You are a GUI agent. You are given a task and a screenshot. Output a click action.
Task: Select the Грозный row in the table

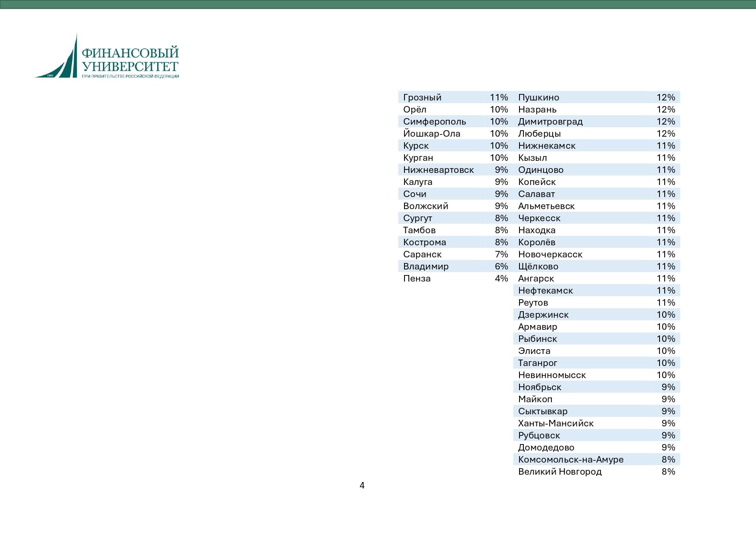[456, 97]
